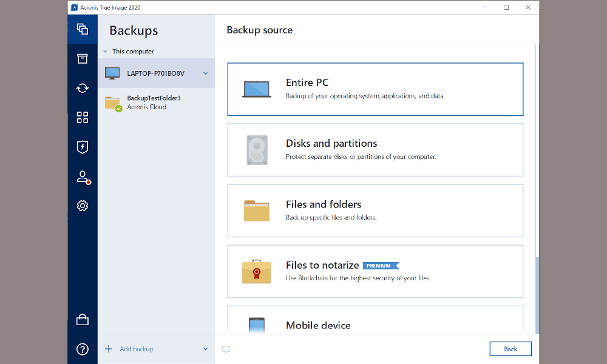The height and width of the screenshot is (364, 607).
Task: Close the Acronis True Image window
Action: pos(528,7)
